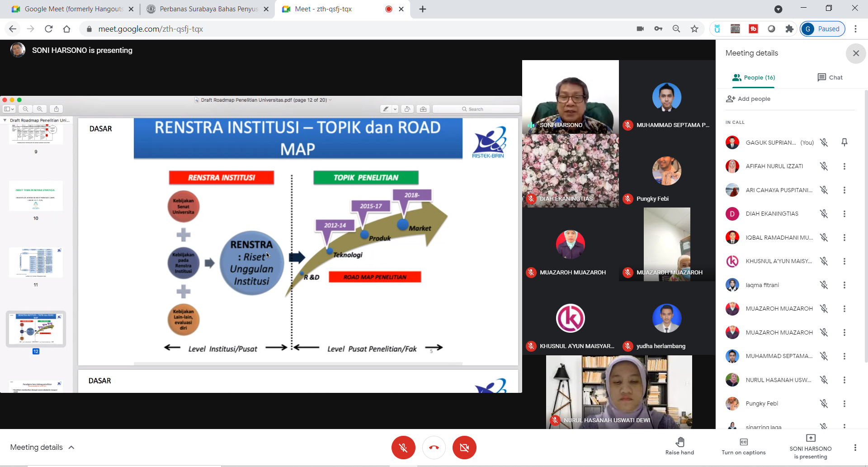Click IN CALL section label
868x467 pixels.
tap(735, 123)
